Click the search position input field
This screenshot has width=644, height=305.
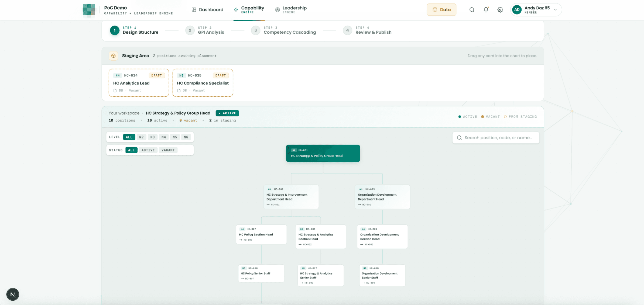496,138
